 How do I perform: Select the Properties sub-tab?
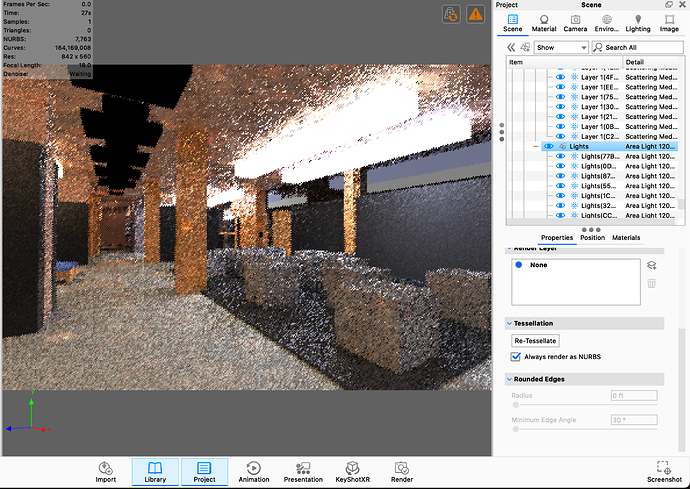(557, 238)
